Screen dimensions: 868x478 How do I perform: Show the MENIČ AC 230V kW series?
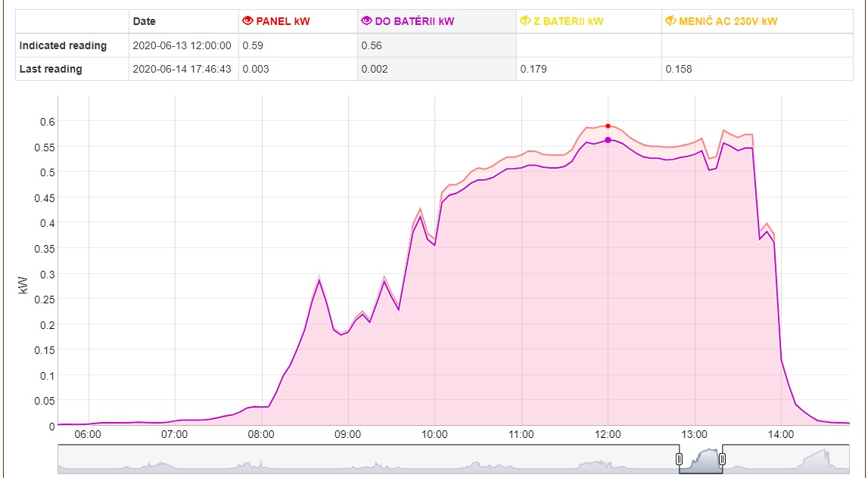coord(670,21)
